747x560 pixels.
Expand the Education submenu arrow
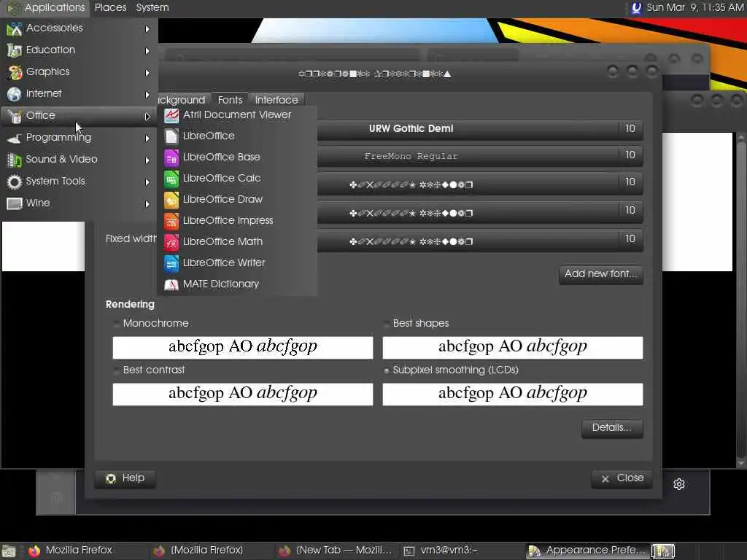pos(147,50)
